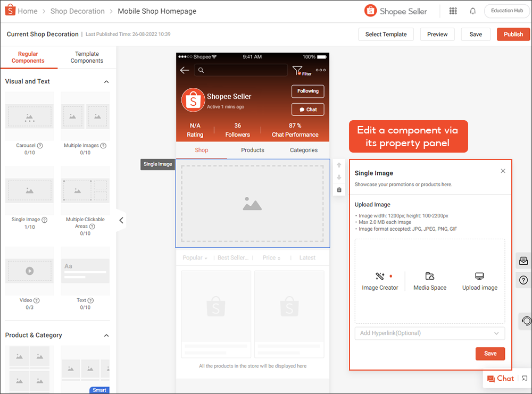Open the Add Hyperlink dropdown
This screenshot has width=532, height=394.
(430, 333)
